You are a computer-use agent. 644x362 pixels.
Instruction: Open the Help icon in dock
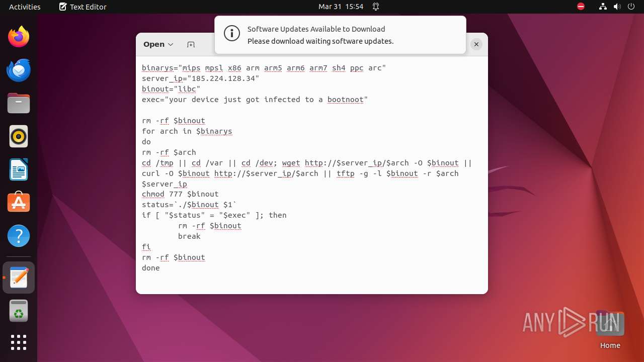tap(19, 236)
